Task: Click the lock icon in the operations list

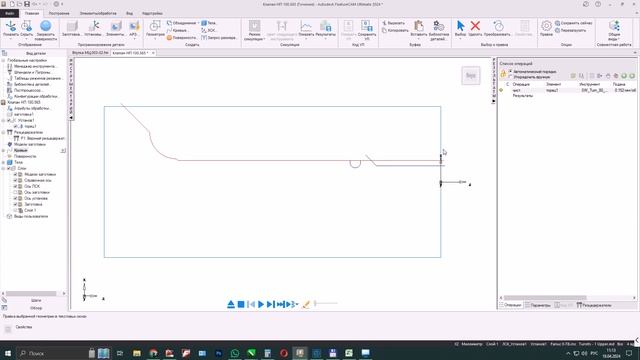Action: [x=503, y=74]
